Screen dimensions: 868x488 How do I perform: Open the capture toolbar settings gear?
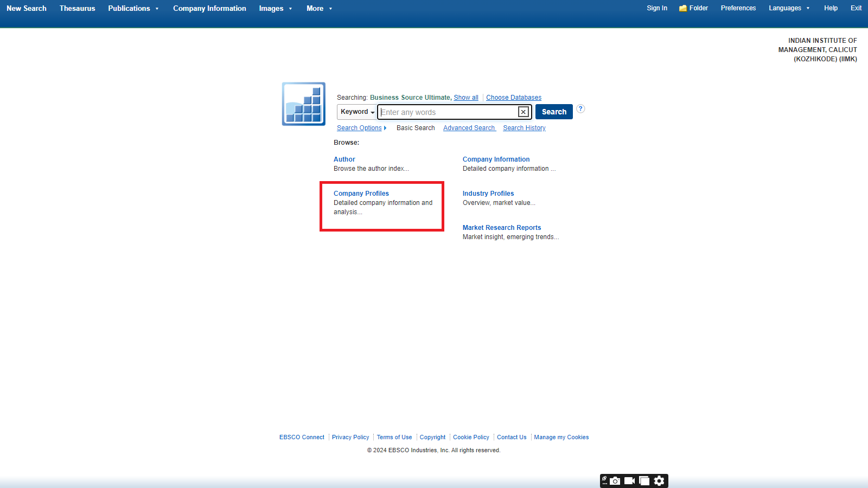pos(659,481)
